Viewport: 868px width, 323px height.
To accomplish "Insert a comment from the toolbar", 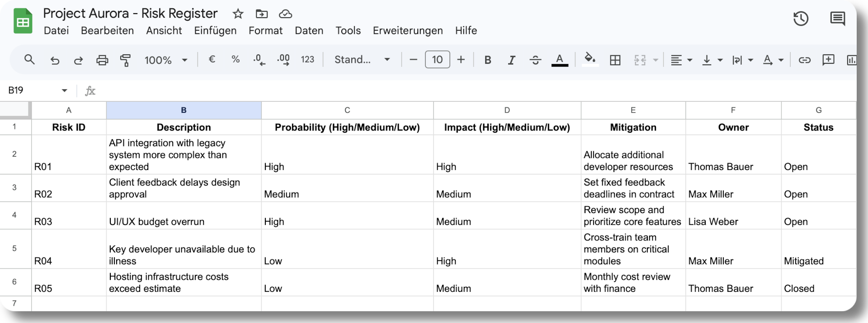I will pyautogui.click(x=828, y=60).
